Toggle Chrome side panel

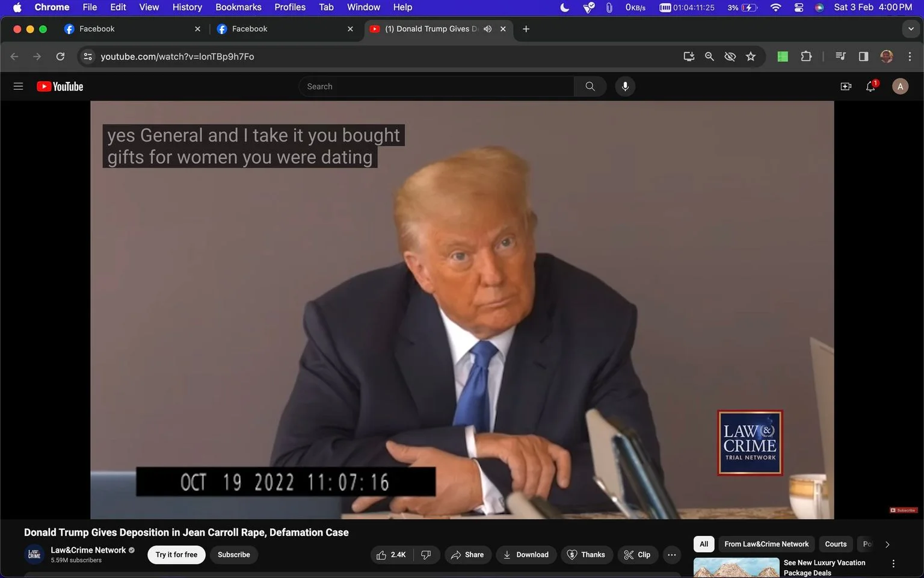[x=863, y=57]
